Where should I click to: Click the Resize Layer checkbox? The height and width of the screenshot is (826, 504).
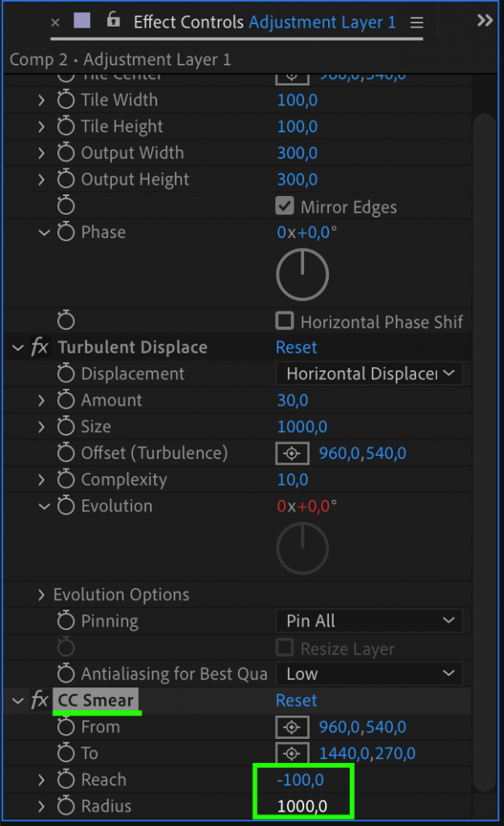click(285, 647)
